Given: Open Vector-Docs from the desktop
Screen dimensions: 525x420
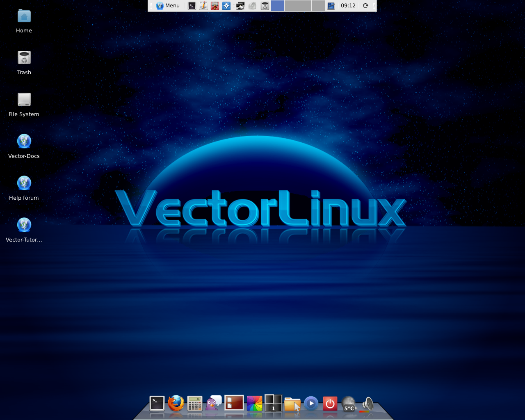Looking at the screenshot, I should (24, 142).
